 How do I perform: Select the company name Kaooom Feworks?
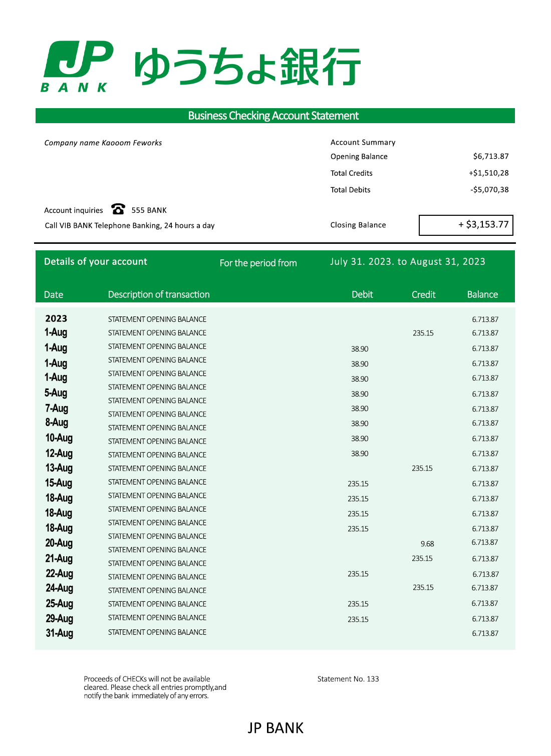point(103,142)
